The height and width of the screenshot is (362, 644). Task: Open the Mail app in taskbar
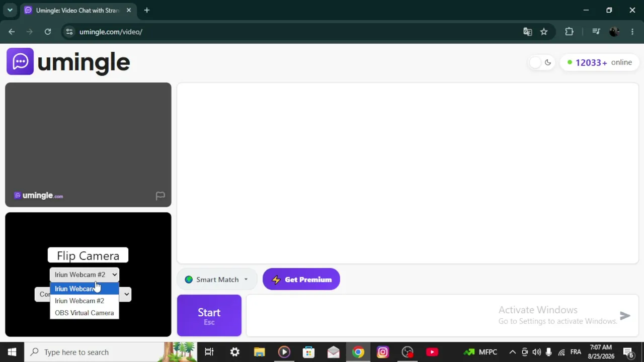(x=333, y=352)
